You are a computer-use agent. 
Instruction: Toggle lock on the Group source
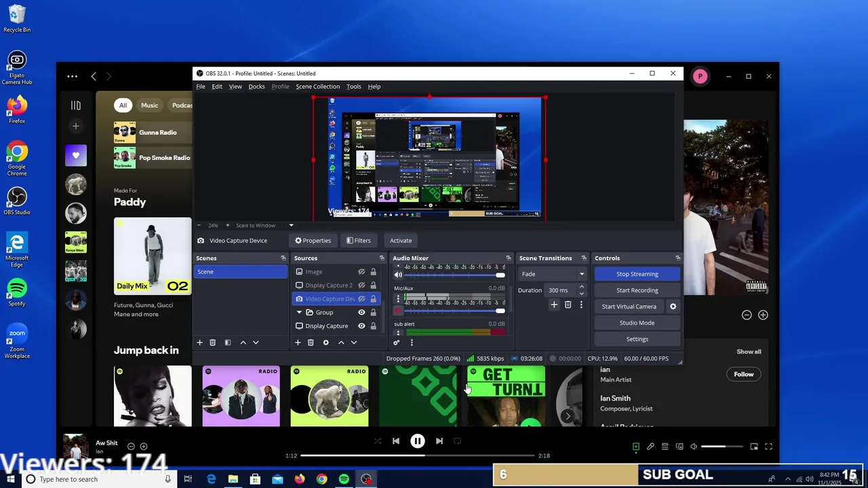pos(373,312)
